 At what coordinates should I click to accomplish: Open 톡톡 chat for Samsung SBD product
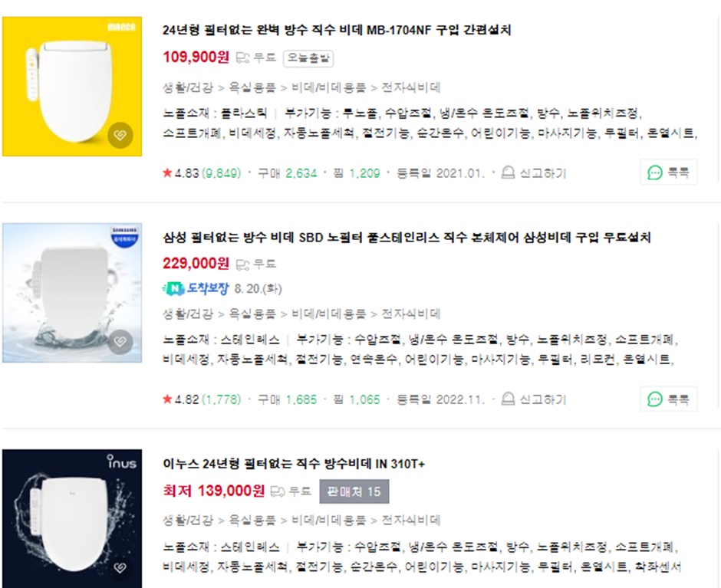tap(669, 399)
